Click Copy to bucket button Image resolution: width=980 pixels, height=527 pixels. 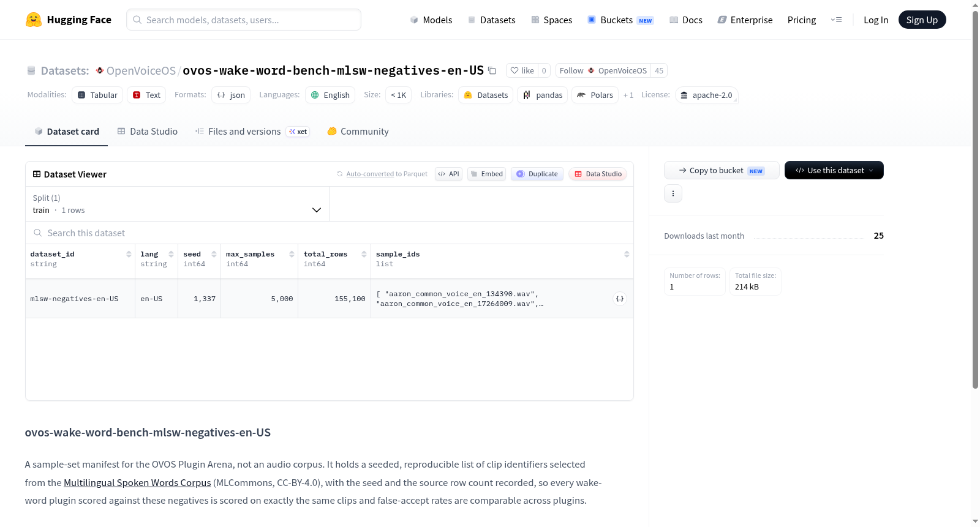click(x=722, y=170)
